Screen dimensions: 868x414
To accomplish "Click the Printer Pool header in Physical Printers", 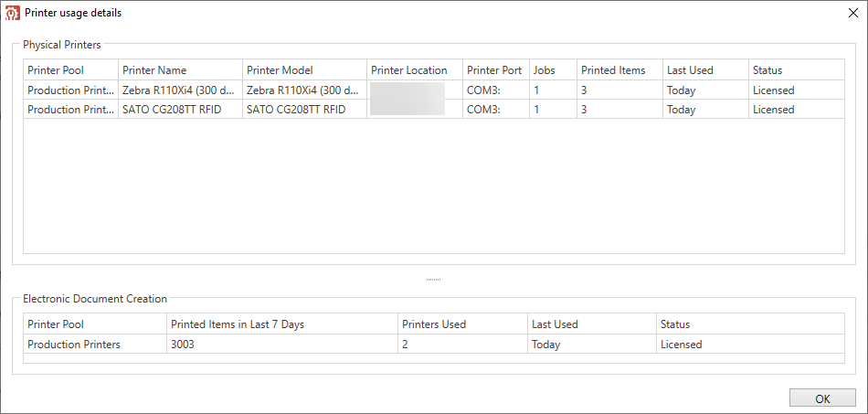I will 71,70.
